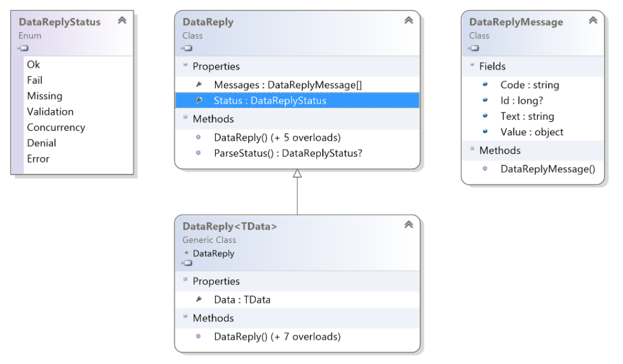623x364 pixels.
Task: Collapse the DataReply<TData> generic class box
Action: pyautogui.click(x=409, y=225)
